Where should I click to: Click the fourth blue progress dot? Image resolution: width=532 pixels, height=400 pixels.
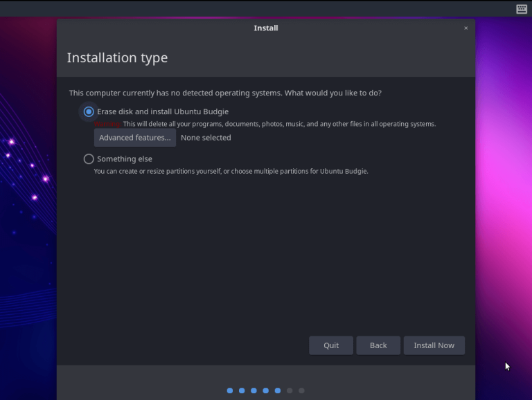click(x=265, y=391)
